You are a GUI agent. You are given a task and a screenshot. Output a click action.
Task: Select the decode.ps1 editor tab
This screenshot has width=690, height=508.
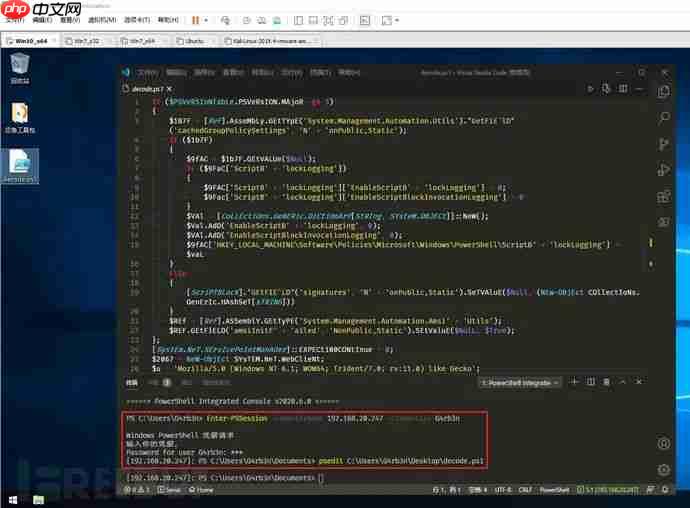click(x=147, y=89)
